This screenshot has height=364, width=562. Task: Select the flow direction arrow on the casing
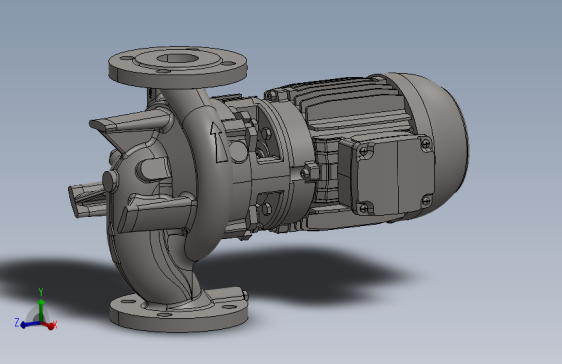[x=219, y=142]
